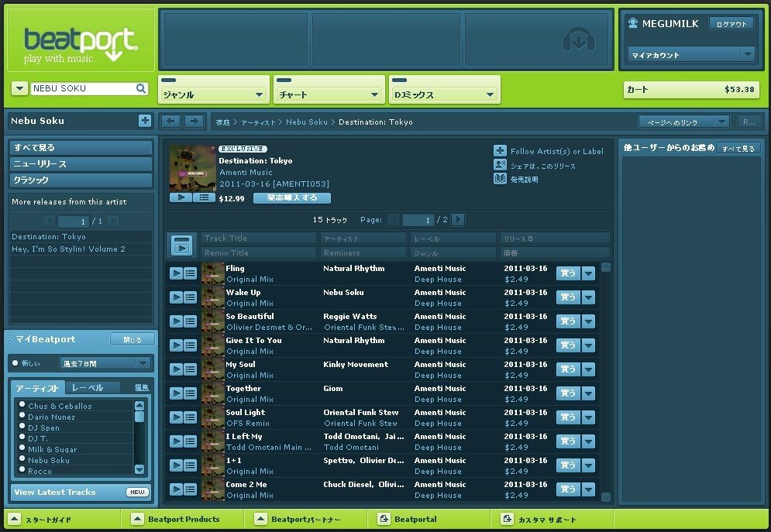Click the track page number field
This screenshot has height=532, width=771.
tap(418, 220)
